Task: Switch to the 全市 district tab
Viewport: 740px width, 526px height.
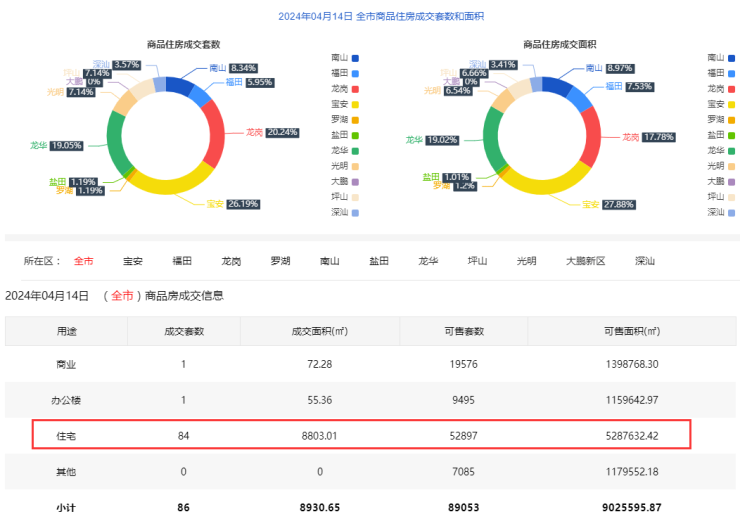Action: (83, 261)
